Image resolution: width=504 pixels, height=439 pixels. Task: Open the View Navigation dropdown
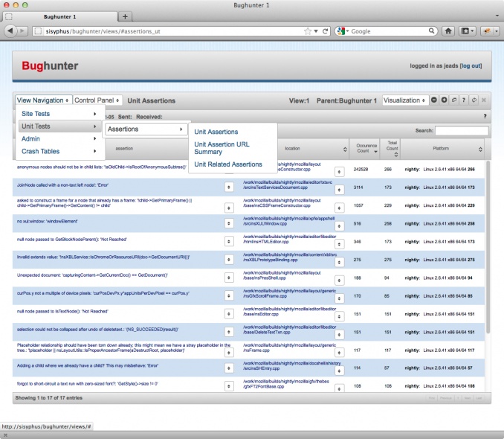[x=43, y=100]
